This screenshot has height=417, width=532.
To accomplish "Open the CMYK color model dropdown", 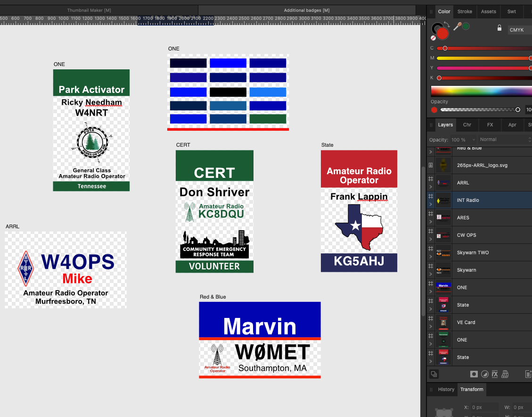I will (519, 30).
